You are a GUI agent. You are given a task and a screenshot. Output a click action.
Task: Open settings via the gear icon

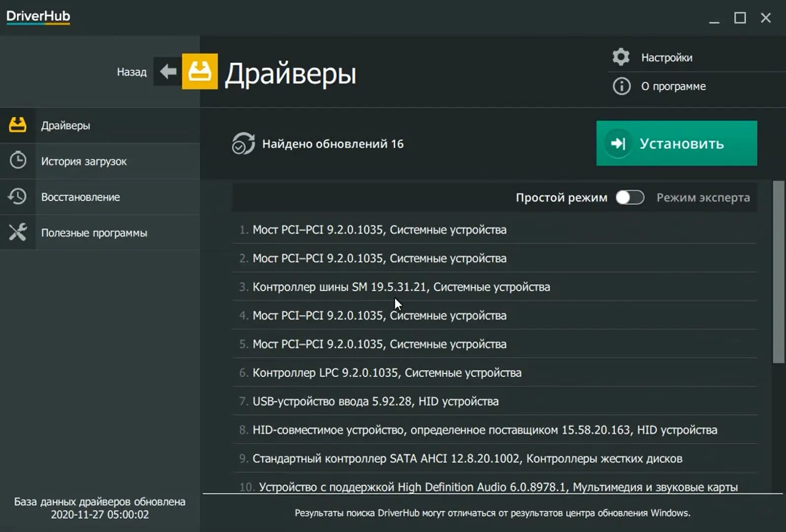(x=621, y=57)
